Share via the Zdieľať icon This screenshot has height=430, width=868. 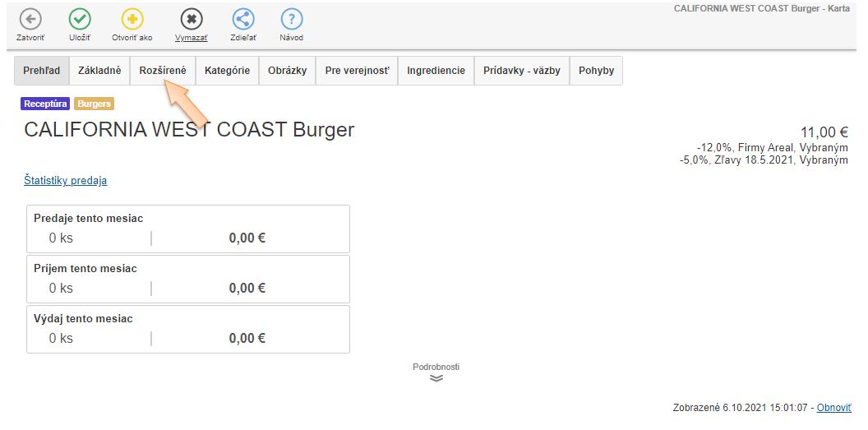[x=242, y=19]
